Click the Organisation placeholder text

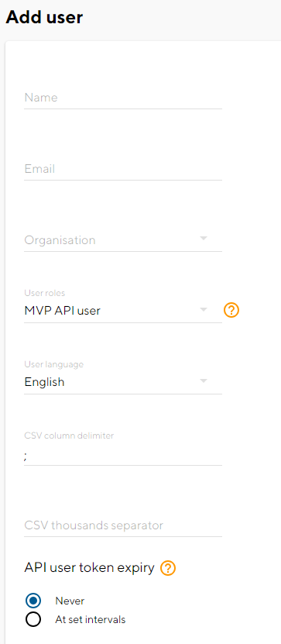pyautogui.click(x=60, y=240)
